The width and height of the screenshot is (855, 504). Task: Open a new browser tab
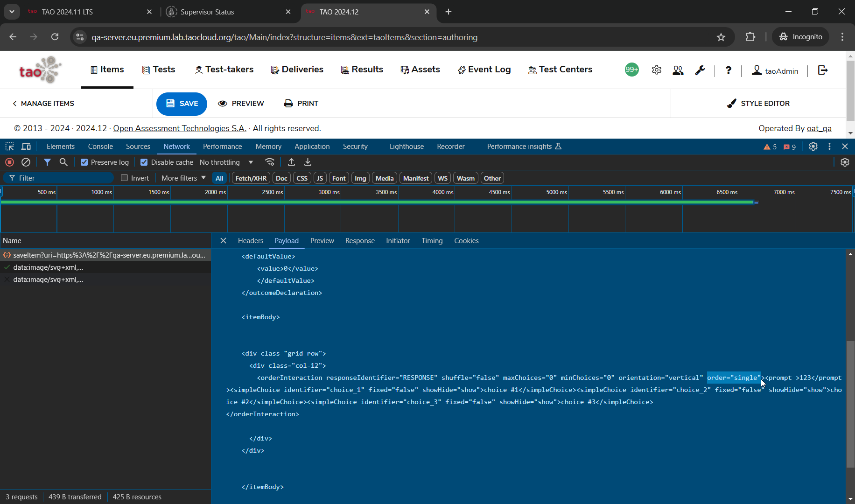pos(449,12)
